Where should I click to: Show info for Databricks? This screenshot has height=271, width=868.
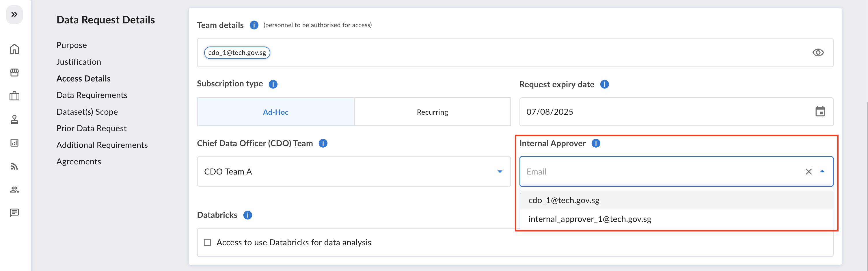[x=248, y=215]
